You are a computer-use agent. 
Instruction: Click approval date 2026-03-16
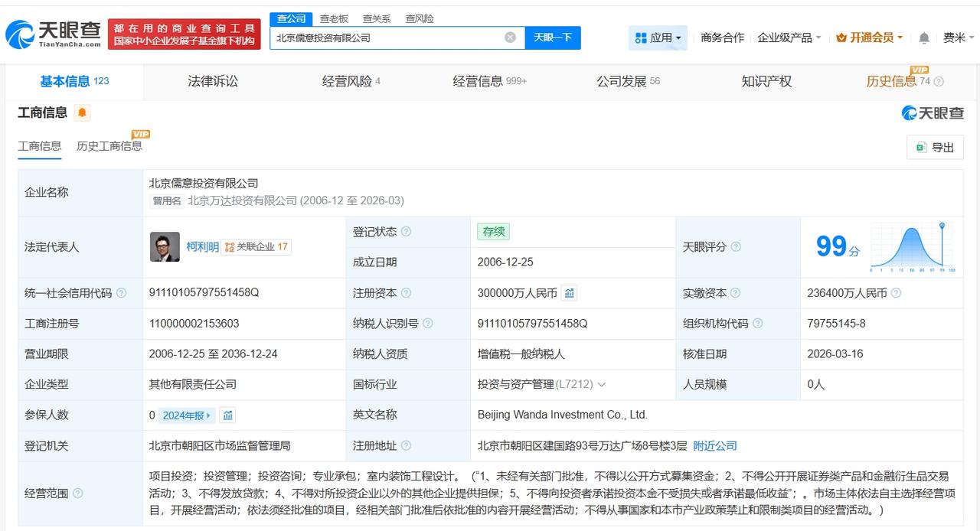pyautogui.click(x=835, y=354)
